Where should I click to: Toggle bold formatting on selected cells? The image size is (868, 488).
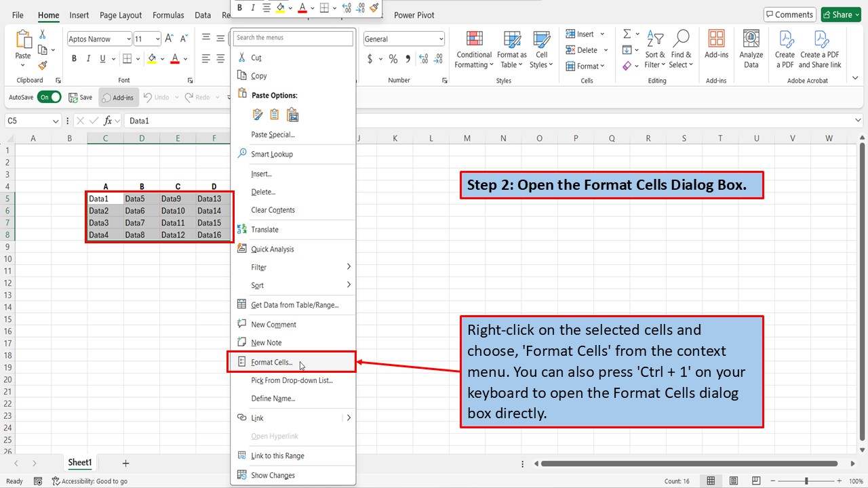click(x=74, y=58)
